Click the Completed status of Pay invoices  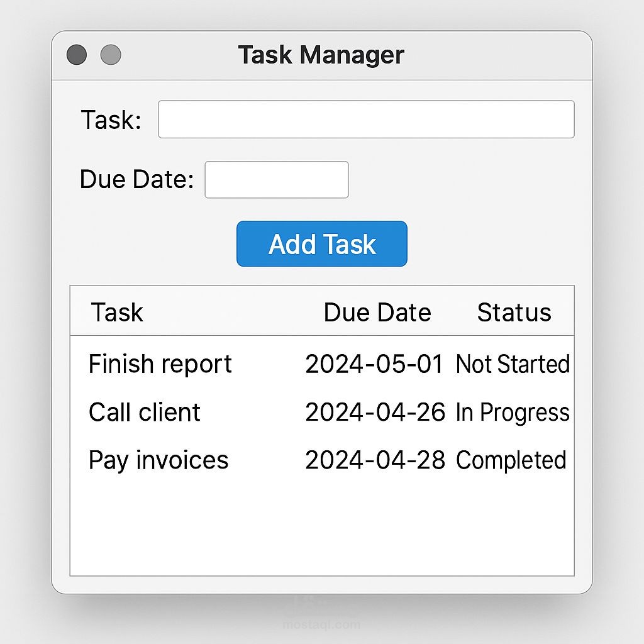tap(511, 460)
